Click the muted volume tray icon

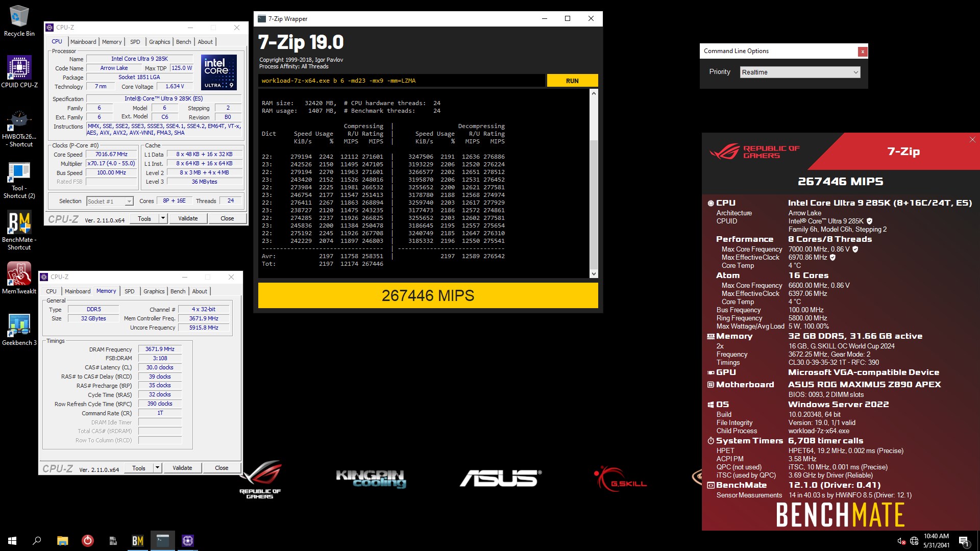[x=901, y=541]
